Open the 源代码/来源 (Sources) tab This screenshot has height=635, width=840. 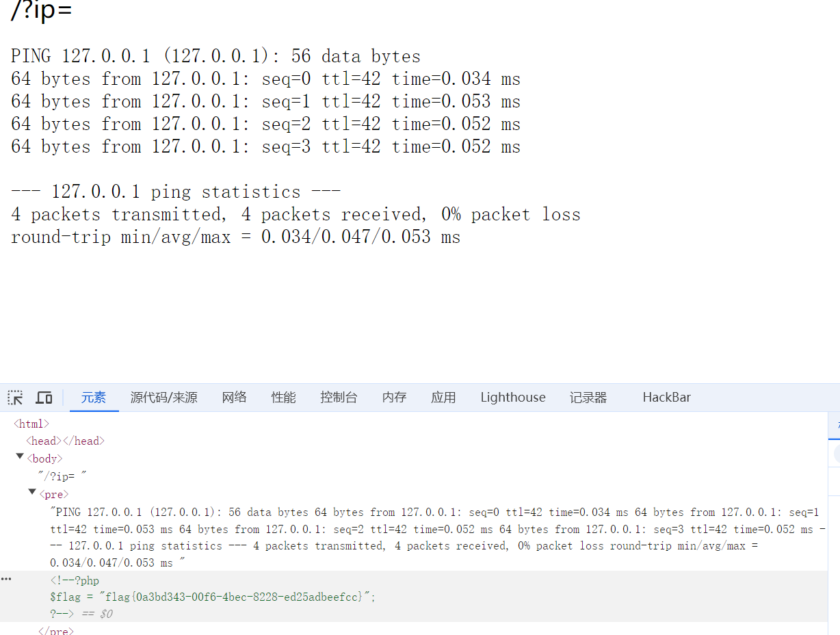click(164, 398)
